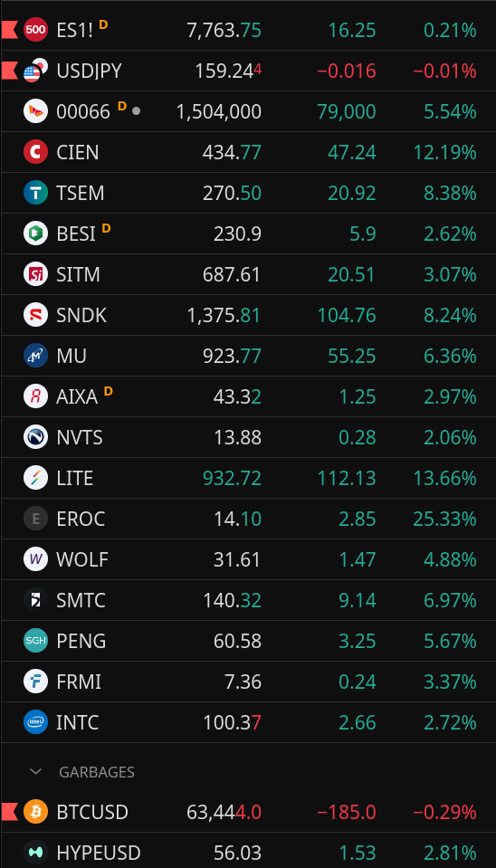
Task: Toggle the red flag on USDJPY row
Action: 9,71
